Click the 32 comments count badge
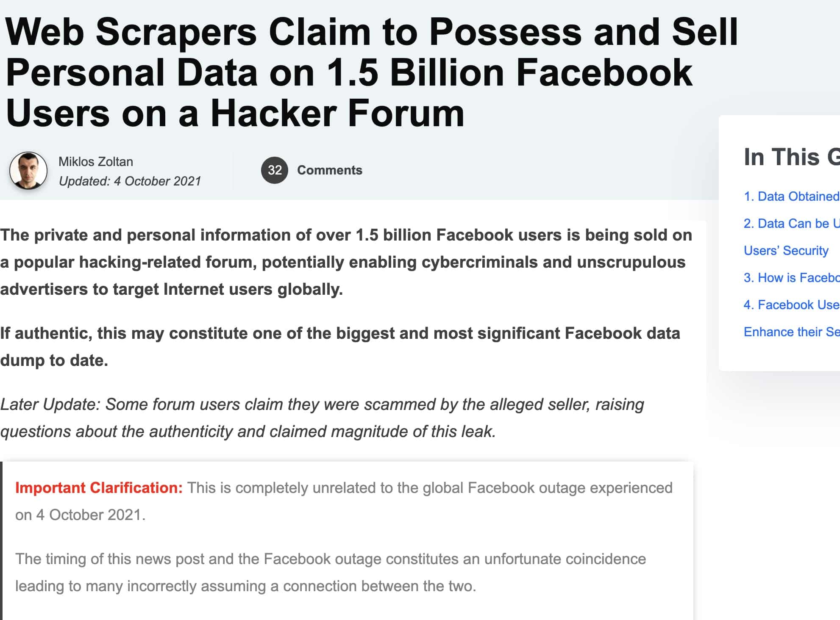Screen dimensions: 840x620 tap(275, 170)
